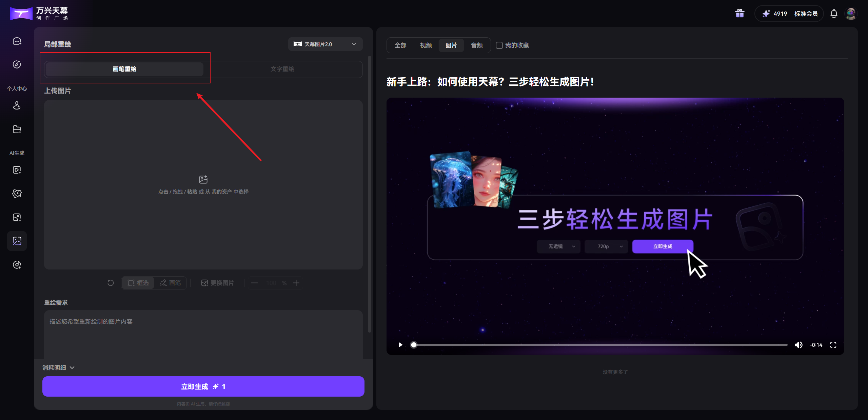Click the circular reset arrow icon
This screenshot has height=420, width=868.
110,282
